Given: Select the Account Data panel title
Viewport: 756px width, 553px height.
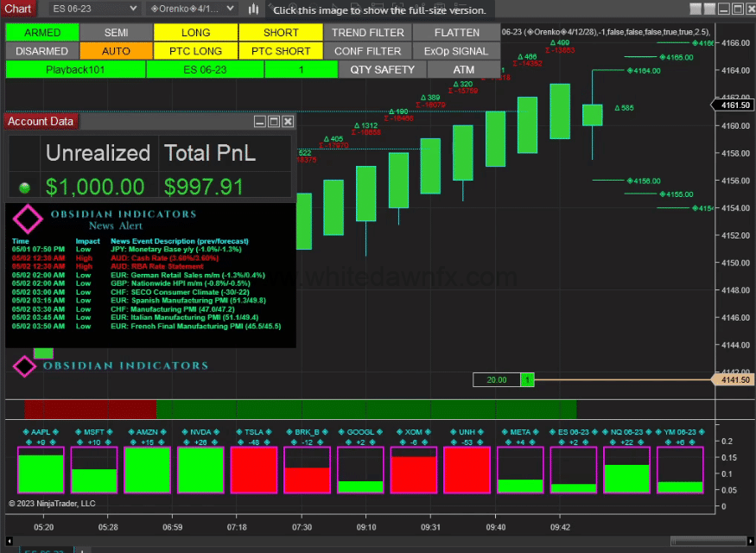Looking at the screenshot, I should (41, 122).
